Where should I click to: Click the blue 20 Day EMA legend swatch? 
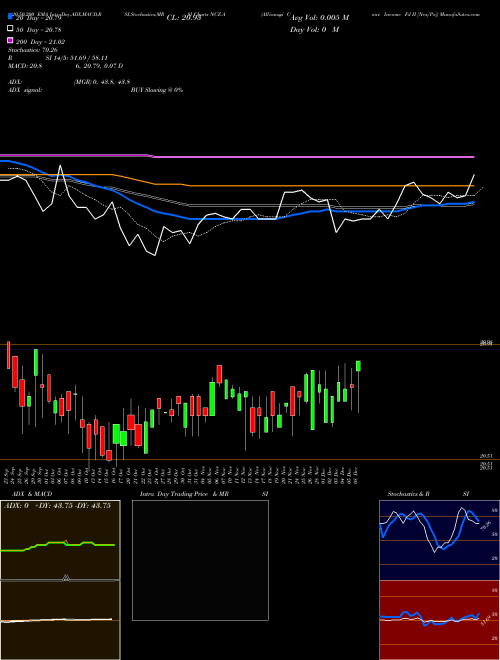click(x=10, y=17)
